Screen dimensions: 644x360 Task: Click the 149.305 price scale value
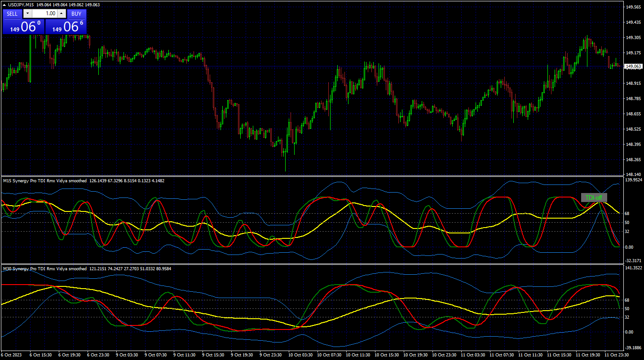coord(633,38)
